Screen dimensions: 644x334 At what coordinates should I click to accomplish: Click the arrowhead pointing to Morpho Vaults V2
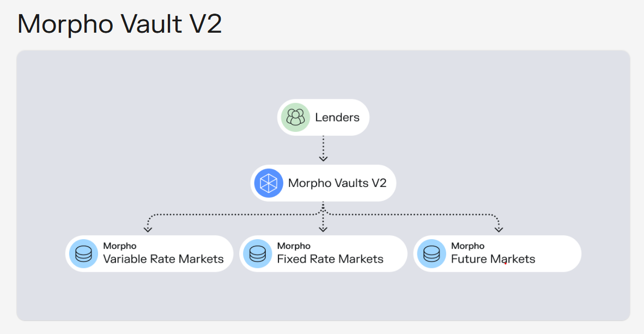click(x=323, y=159)
